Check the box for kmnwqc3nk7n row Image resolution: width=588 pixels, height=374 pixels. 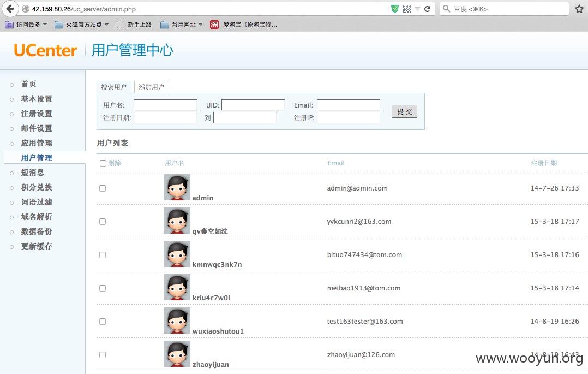[x=103, y=255]
